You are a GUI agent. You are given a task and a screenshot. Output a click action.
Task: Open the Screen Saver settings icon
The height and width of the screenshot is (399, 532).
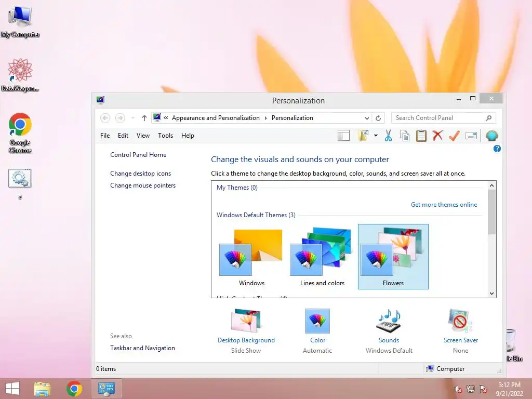460,321
